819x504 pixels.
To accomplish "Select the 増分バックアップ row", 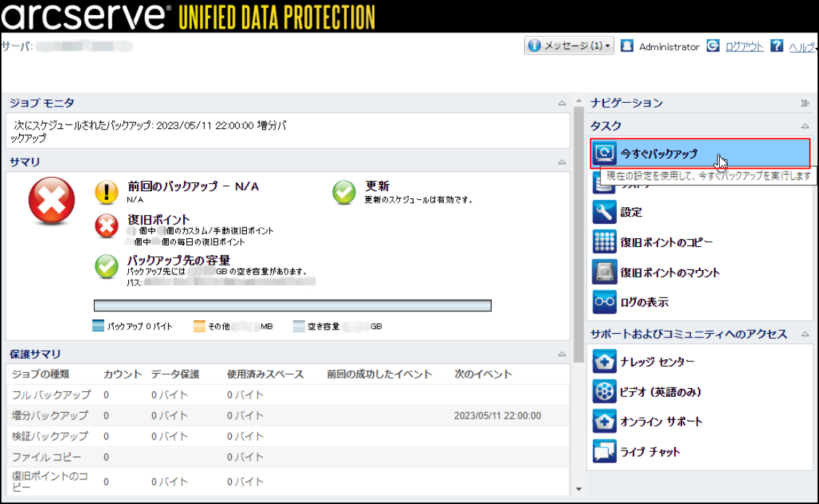I will pos(287,416).
